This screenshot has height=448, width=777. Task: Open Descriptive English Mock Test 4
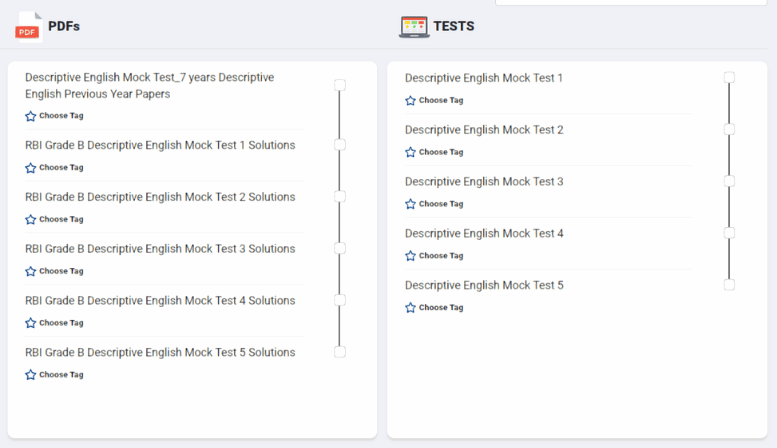pos(484,233)
